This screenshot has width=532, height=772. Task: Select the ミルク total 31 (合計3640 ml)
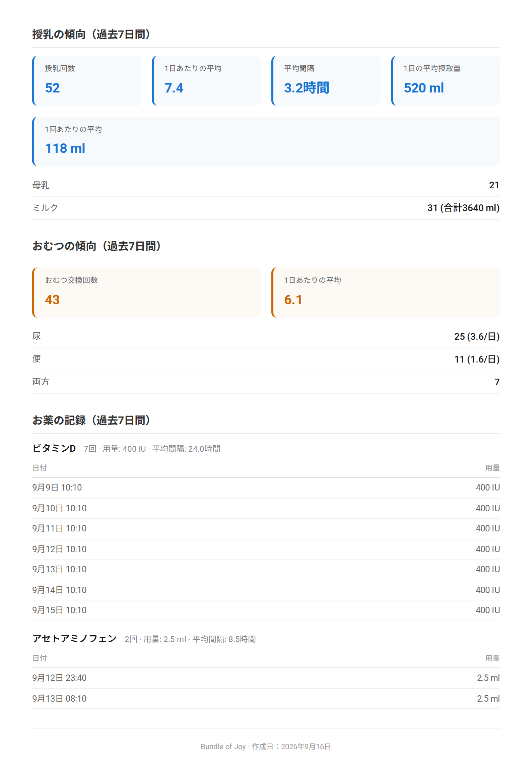click(463, 208)
